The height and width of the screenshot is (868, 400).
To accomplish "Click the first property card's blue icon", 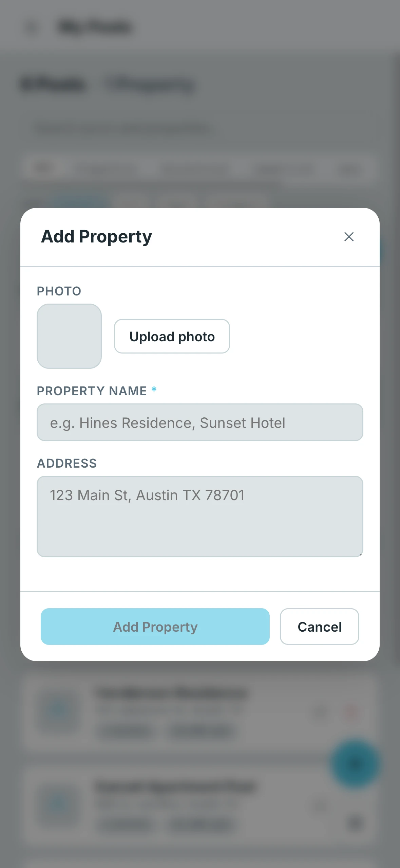I will point(58,710).
